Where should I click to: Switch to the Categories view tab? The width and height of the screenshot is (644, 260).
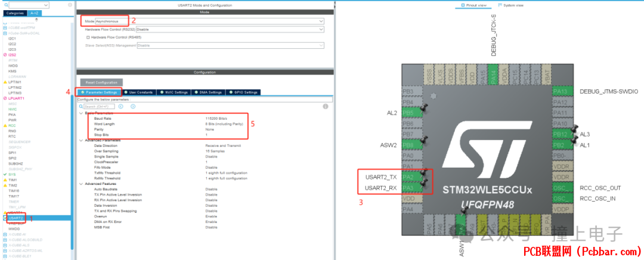pos(15,13)
